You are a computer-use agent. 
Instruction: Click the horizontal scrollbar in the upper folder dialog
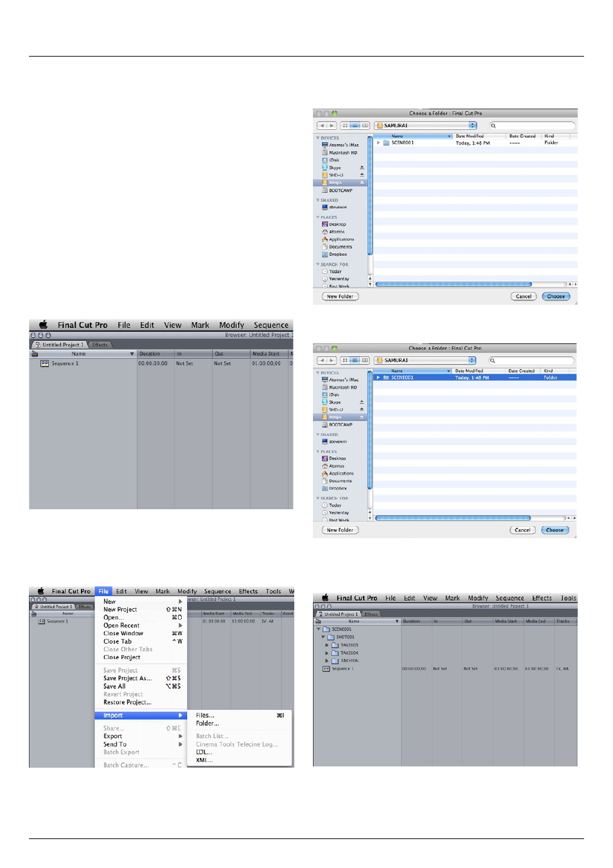(454, 284)
